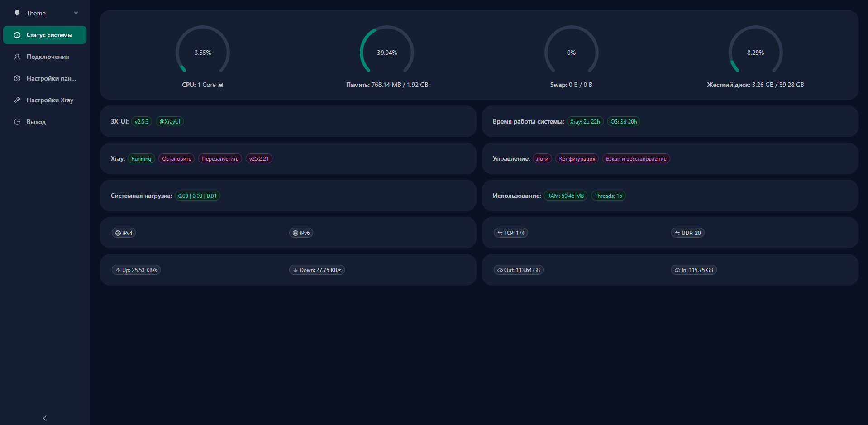This screenshot has height=425, width=868.
Task: Click the Down speed arrow tag
Action: pyautogui.click(x=317, y=270)
